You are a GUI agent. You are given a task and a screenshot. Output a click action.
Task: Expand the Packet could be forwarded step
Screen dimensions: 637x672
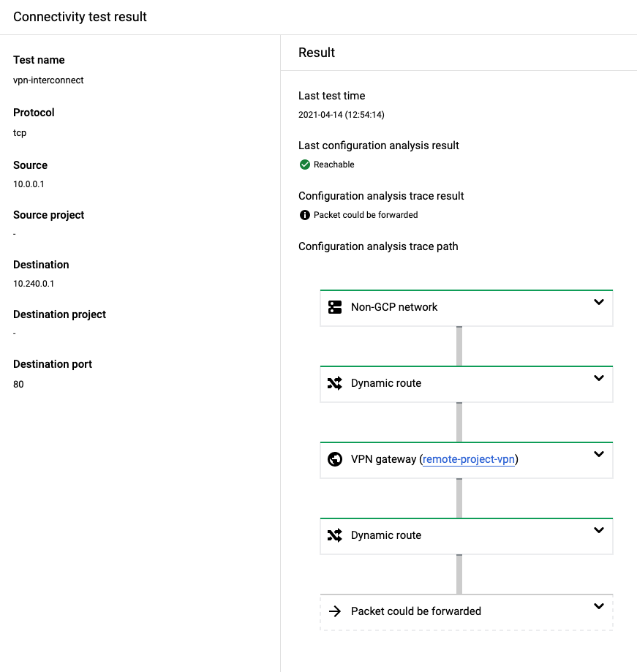pyautogui.click(x=599, y=605)
